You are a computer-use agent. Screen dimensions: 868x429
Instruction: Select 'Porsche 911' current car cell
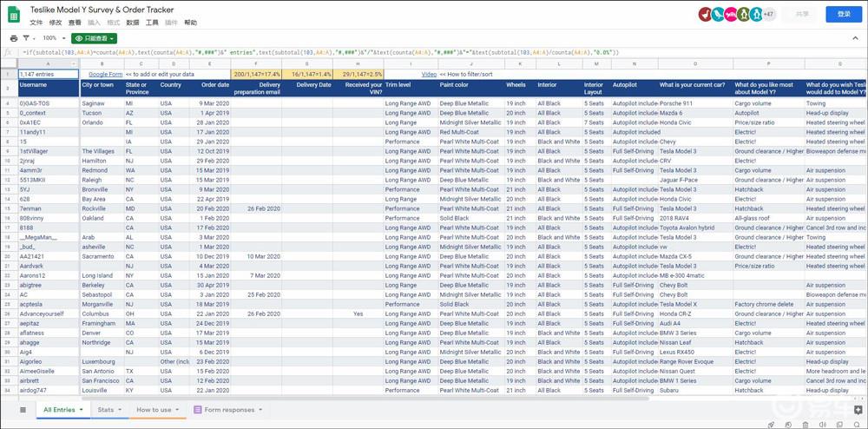point(694,103)
